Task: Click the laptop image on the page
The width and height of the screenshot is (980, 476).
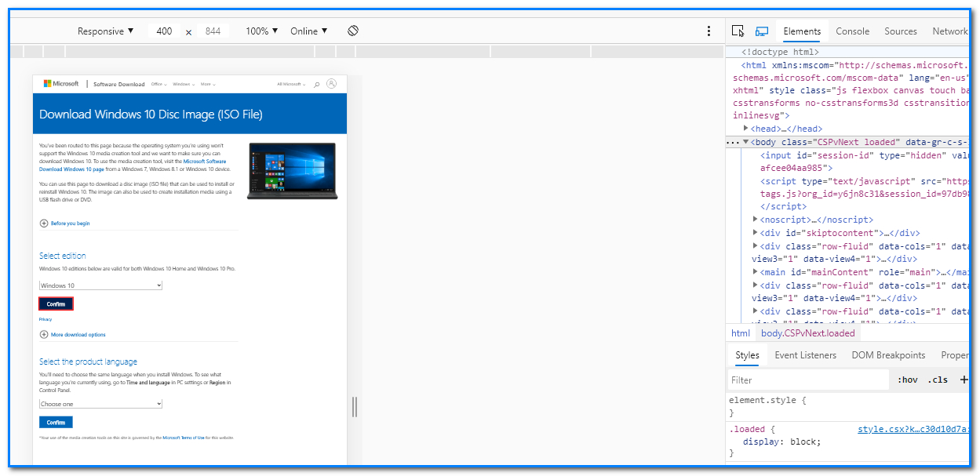Action: pos(292,171)
